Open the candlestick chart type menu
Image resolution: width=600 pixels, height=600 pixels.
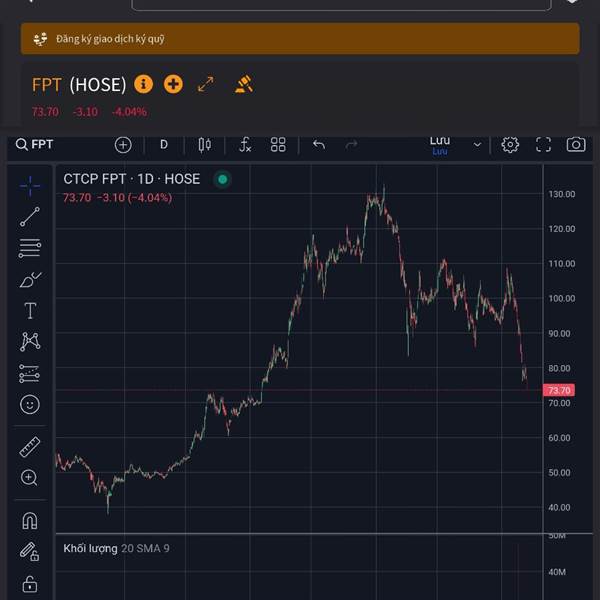point(205,145)
